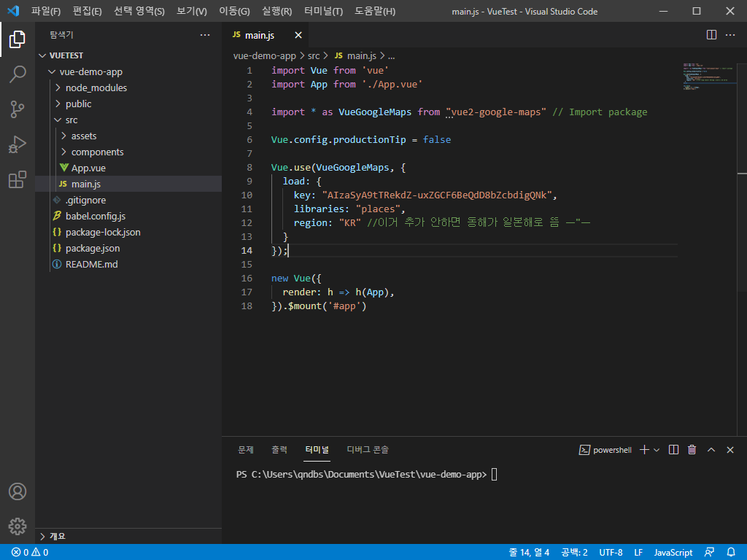Open README.md file
Image resolution: width=747 pixels, height=560 pixels.
(128, 264)
